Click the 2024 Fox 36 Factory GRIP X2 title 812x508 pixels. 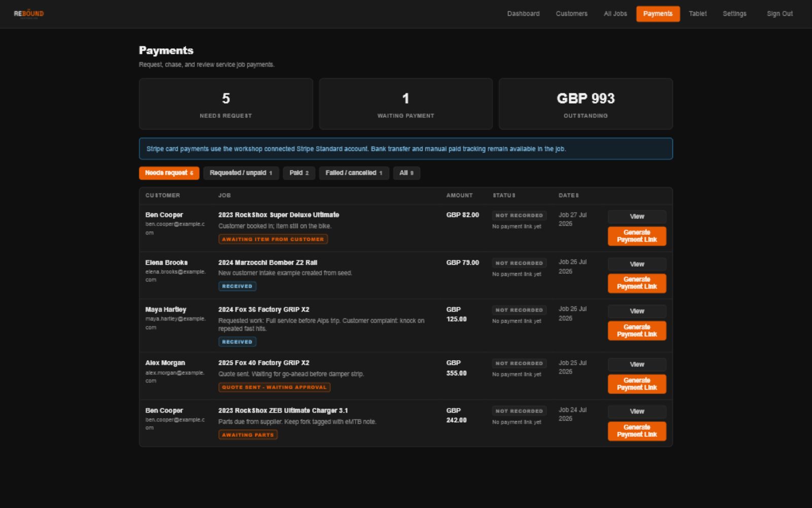tap(263, 309)
